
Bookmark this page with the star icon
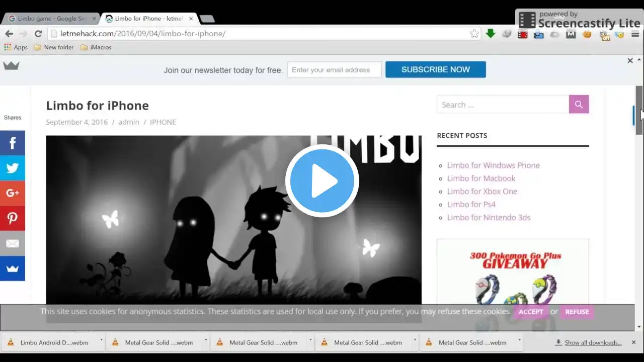coord(474,34)
